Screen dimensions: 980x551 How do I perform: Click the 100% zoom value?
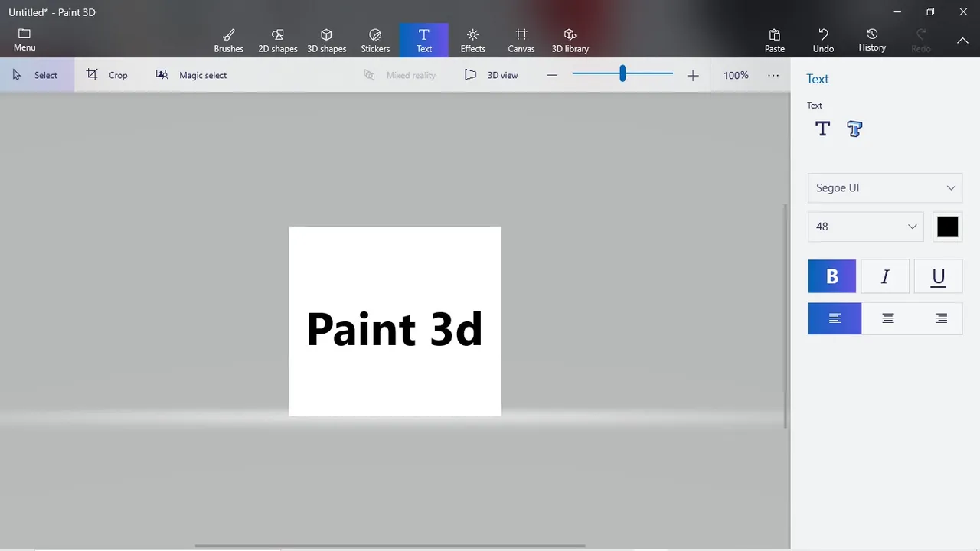737,75
